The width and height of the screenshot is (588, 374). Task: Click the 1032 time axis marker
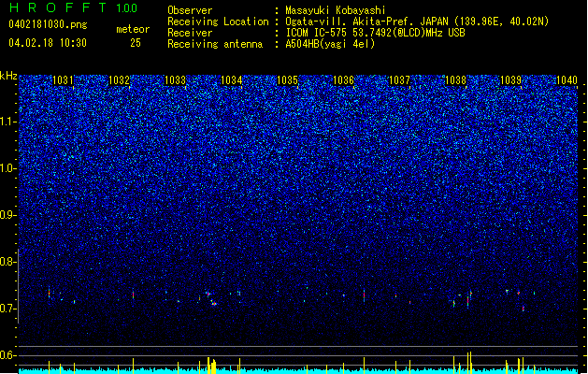point(119,80)
